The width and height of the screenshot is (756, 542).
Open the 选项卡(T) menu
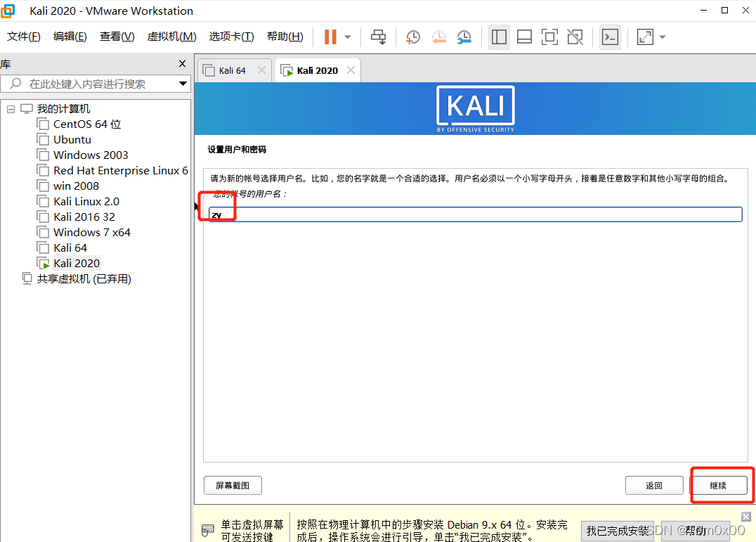tap(231, 37)
